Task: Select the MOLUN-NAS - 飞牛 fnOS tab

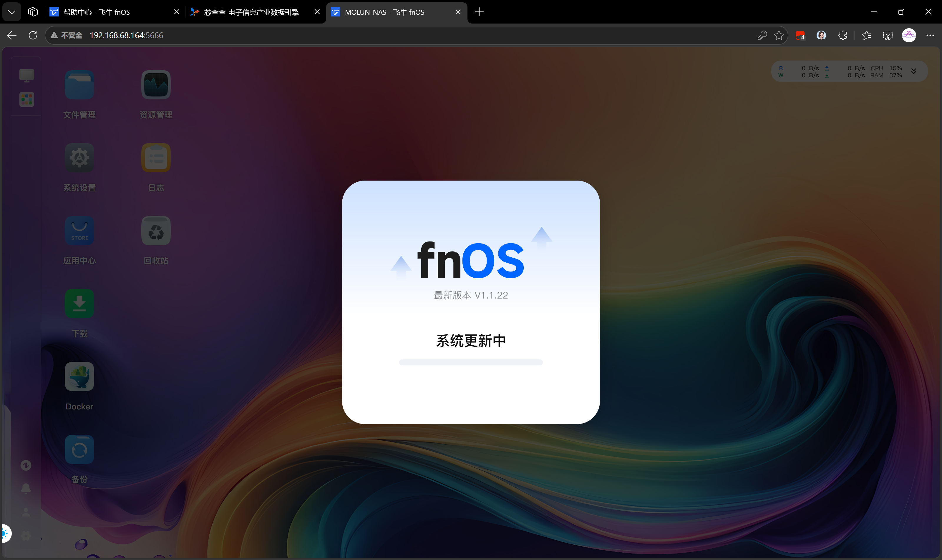Action: click(x=396, y=12)
